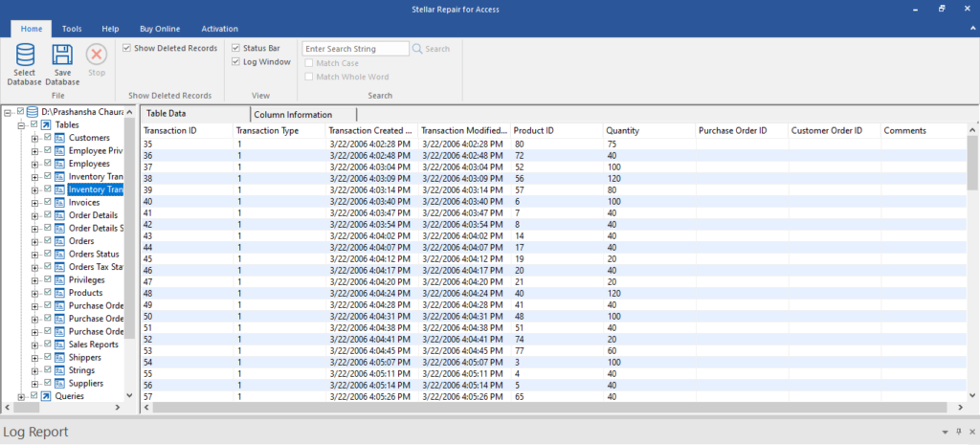Viewport: 980px width, 445px height.
Task: Click the Stop icon in ribbon
Action: coord(97,55)
